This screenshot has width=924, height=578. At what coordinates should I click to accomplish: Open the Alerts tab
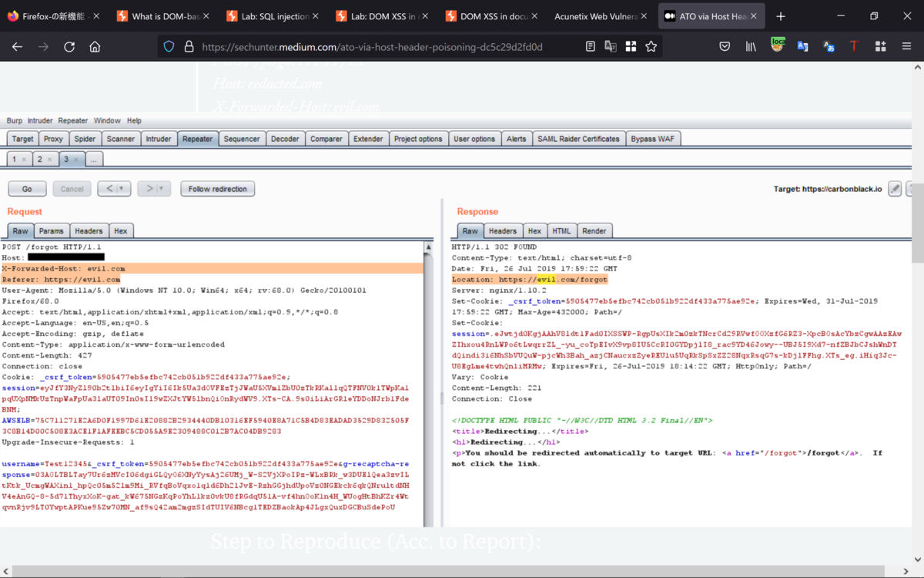[517, 139]
